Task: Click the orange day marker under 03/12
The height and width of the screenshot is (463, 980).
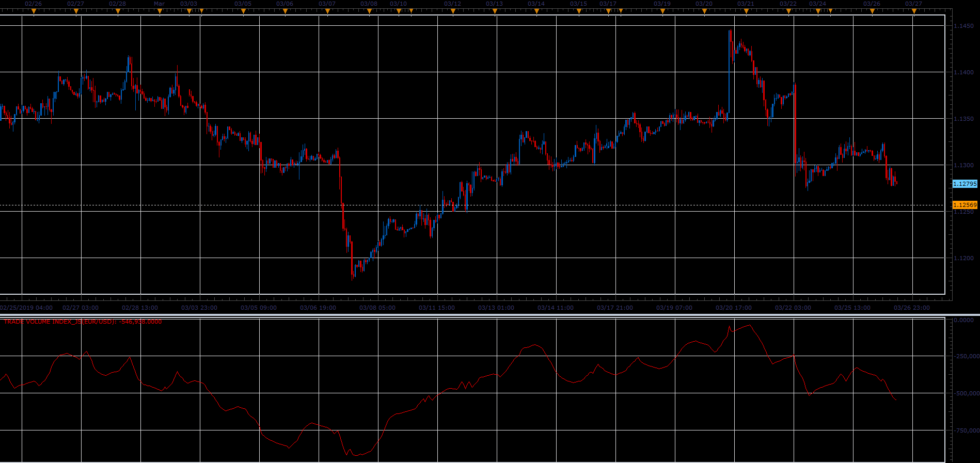Action: (x=453, y=11)
